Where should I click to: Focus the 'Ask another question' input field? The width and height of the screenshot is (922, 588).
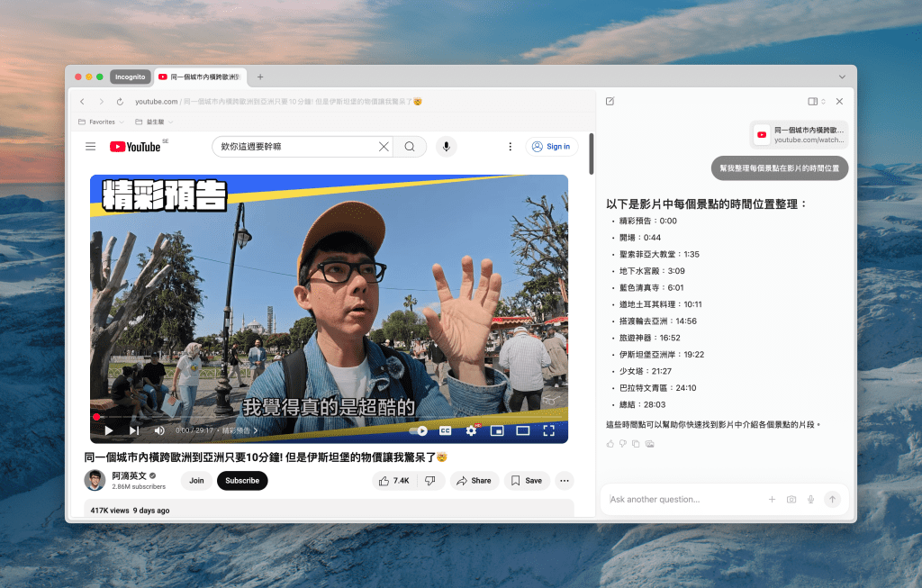[684, 500]
